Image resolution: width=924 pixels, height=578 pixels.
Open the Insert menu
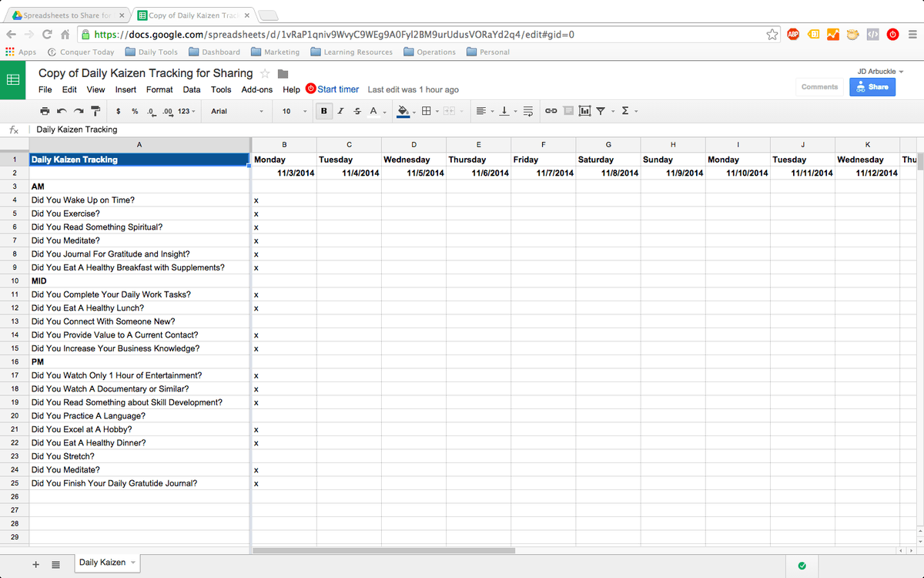tap(126, 89)
